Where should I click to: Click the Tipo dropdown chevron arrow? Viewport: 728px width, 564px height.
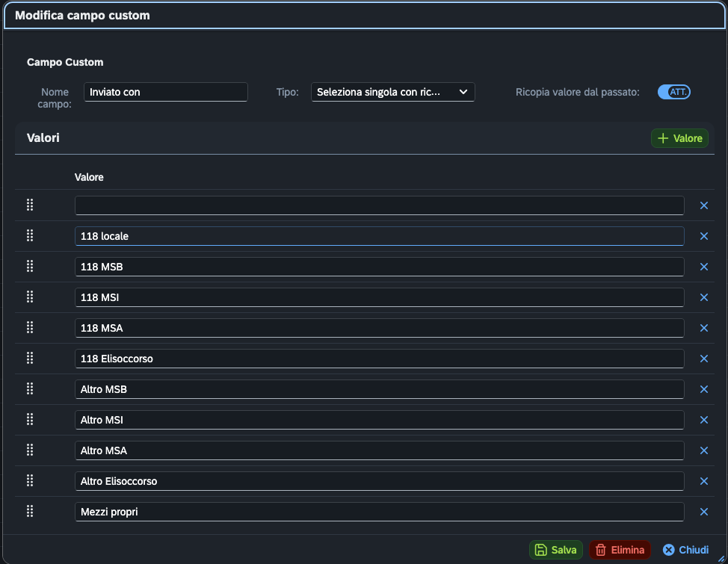(x=463, y=92)
